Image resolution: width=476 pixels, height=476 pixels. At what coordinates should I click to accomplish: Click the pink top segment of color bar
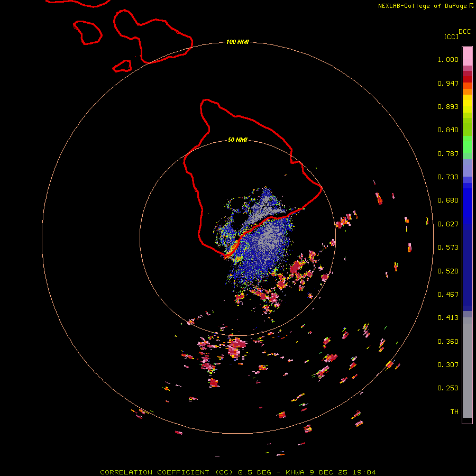pos(467,57)
